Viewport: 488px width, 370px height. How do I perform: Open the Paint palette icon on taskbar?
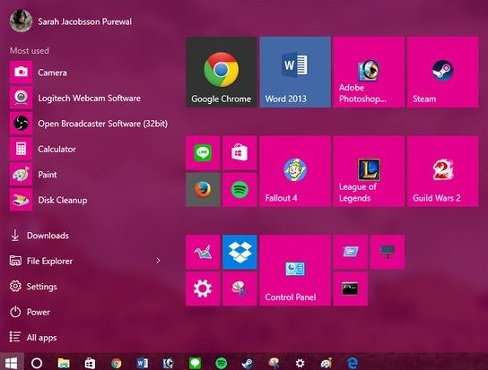click(326, 363)
